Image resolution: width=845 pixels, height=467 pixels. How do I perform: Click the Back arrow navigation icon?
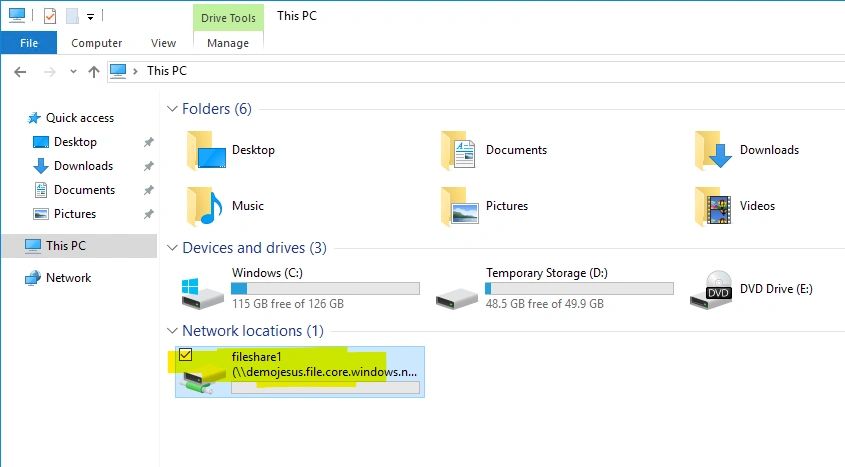pyautogui.click(x=20, y=71)
